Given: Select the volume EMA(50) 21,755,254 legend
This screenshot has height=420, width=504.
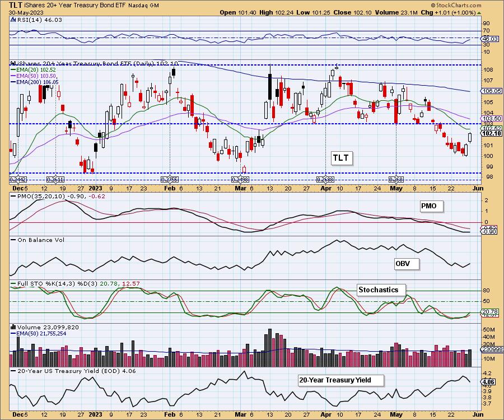Looking at the screenshot, I should (39, 334).
